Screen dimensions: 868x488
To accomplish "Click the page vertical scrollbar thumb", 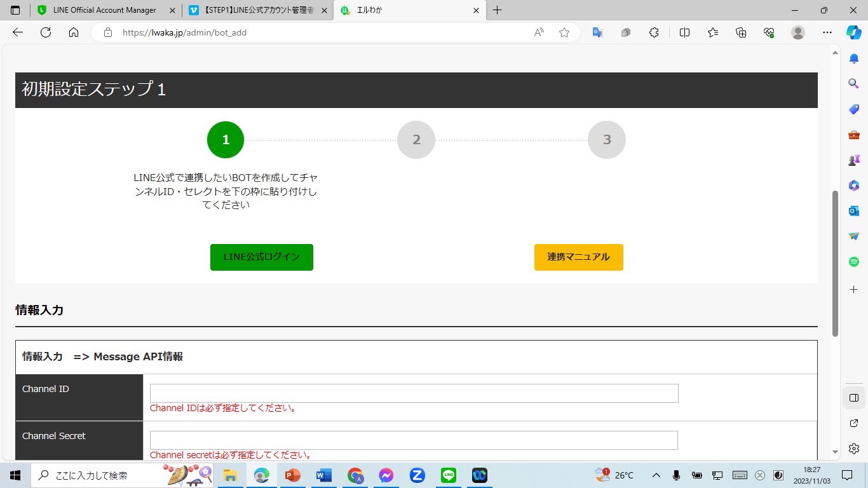I will point(836,263).
